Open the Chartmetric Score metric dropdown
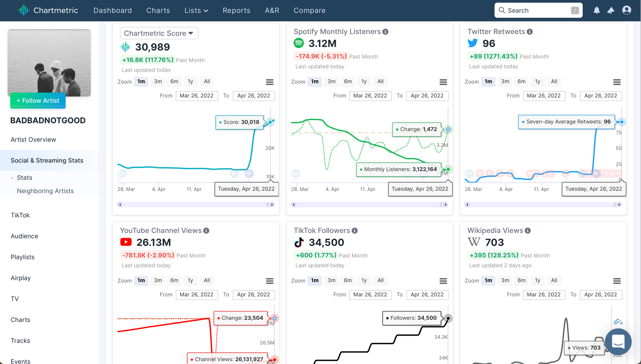The image size is (641, 364). click(159, 33)
